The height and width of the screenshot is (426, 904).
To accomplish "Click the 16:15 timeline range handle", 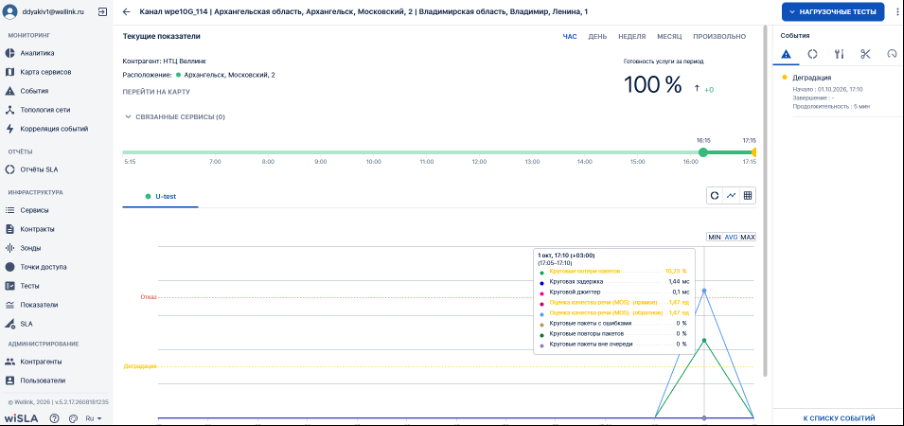I will pyautogui.click(x=703, y=152).
